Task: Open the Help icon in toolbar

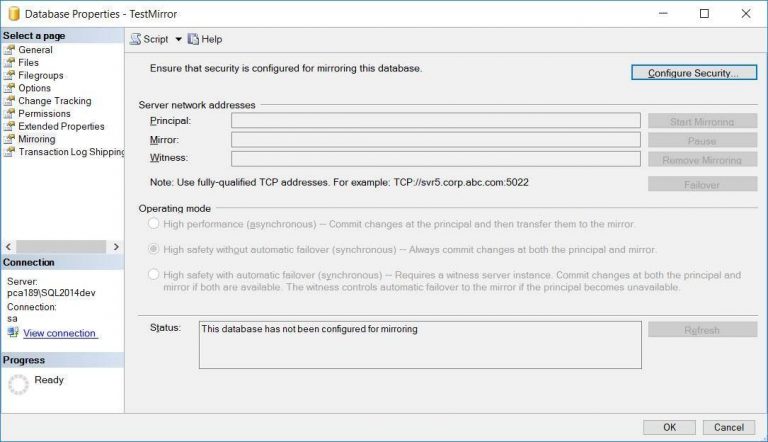Action: click(x=194, y=39)
